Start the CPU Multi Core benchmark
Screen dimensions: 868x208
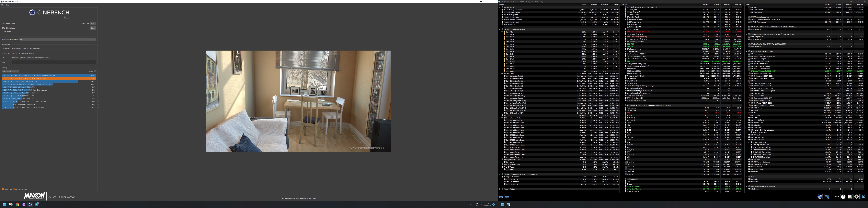coord(93,24)
